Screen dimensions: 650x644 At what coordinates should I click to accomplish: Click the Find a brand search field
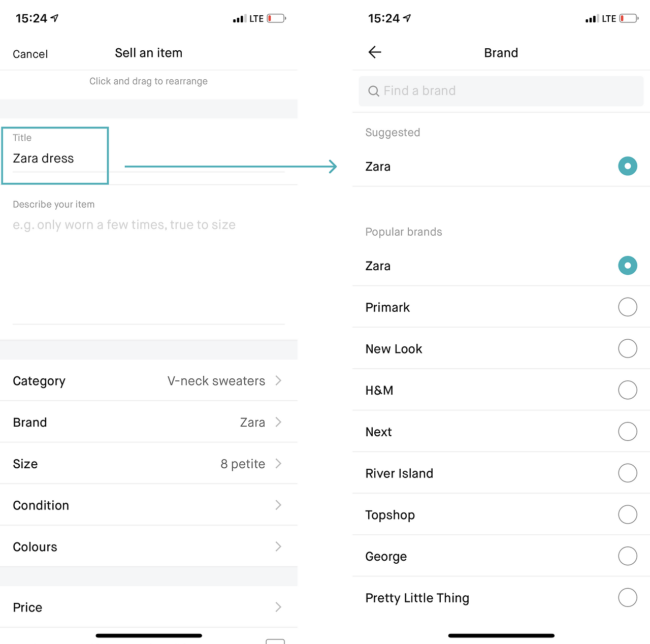tap(501, 91)
